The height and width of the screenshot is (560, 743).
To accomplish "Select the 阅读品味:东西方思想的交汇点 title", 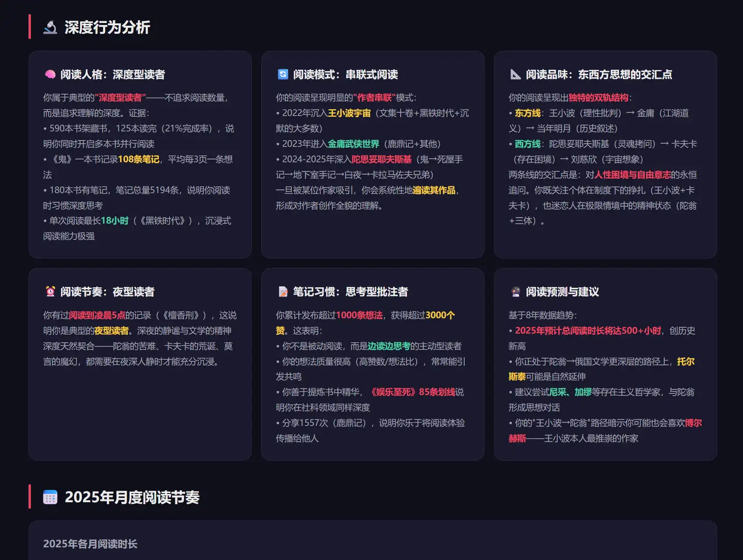I will (599, 74).
